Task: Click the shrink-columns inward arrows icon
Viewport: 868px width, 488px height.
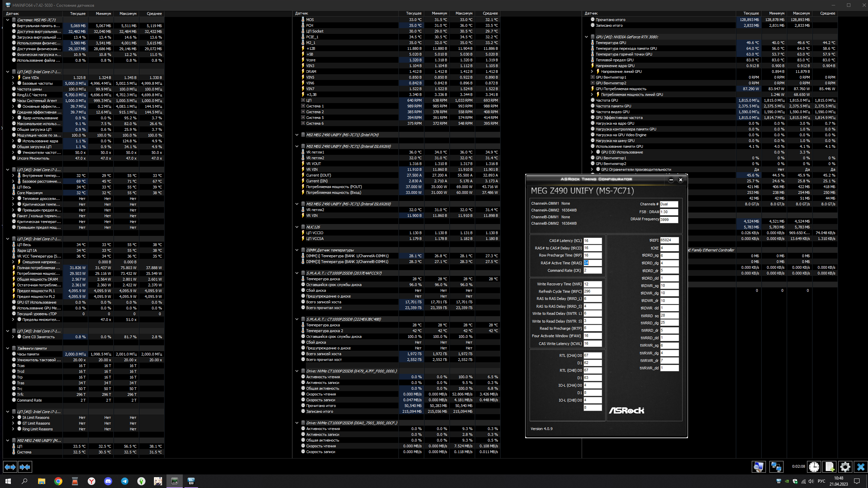Action: 25,467
